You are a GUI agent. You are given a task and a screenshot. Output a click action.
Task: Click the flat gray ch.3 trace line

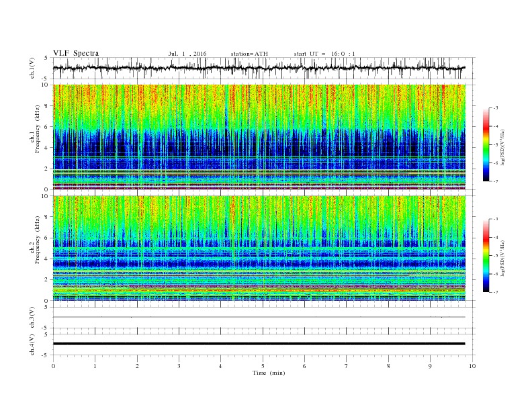point(259,317)
